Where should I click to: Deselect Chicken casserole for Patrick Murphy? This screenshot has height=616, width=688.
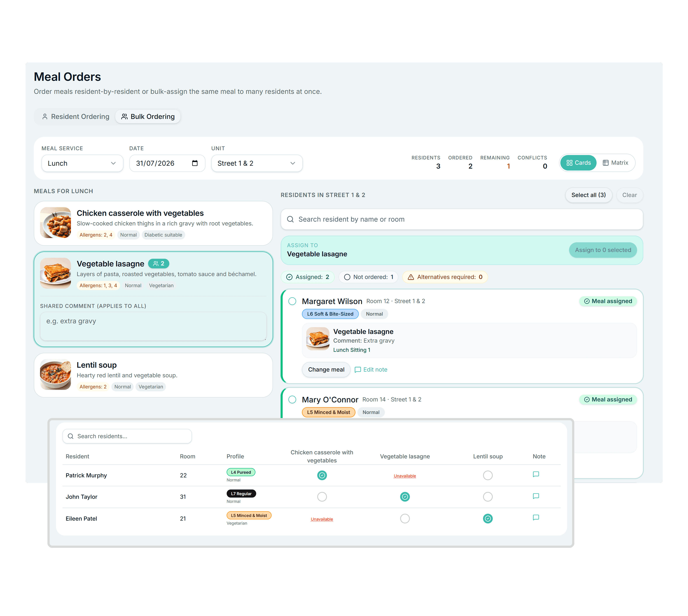tap(322, 475)
